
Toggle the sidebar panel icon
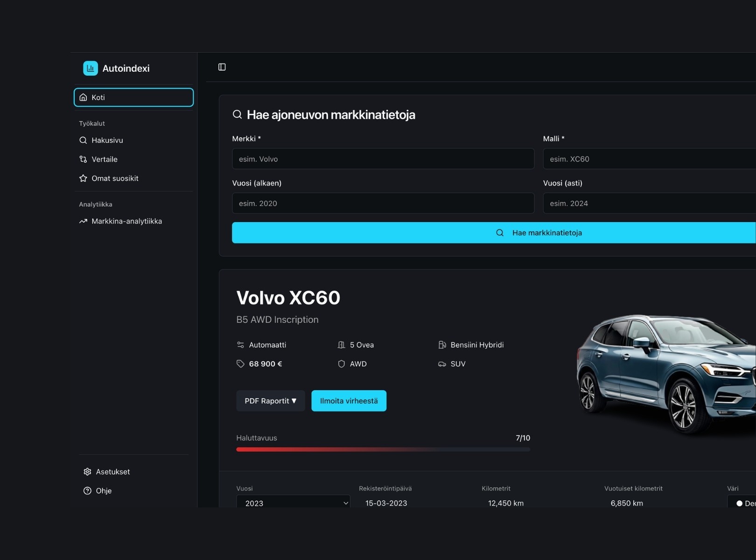point(222,67)
